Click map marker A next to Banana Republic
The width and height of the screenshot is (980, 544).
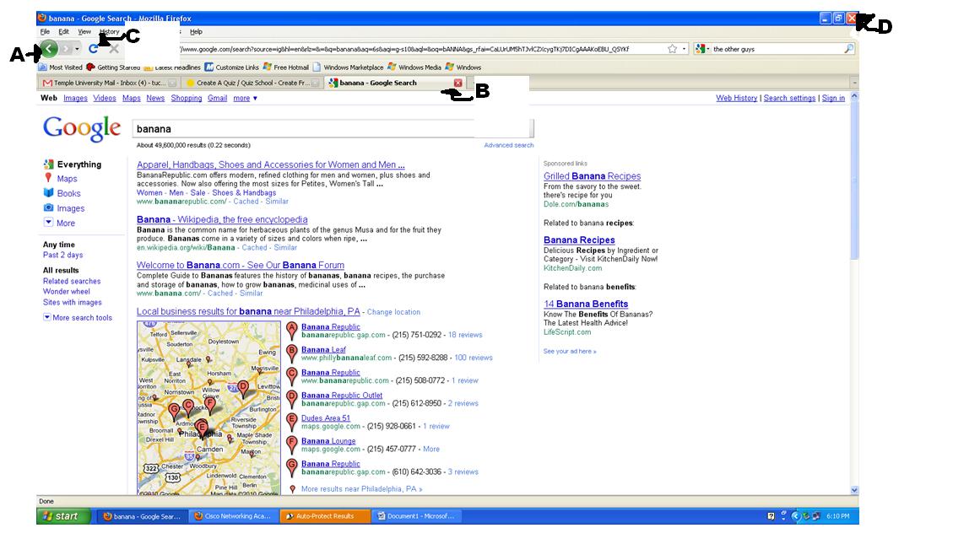coord(292,330)
